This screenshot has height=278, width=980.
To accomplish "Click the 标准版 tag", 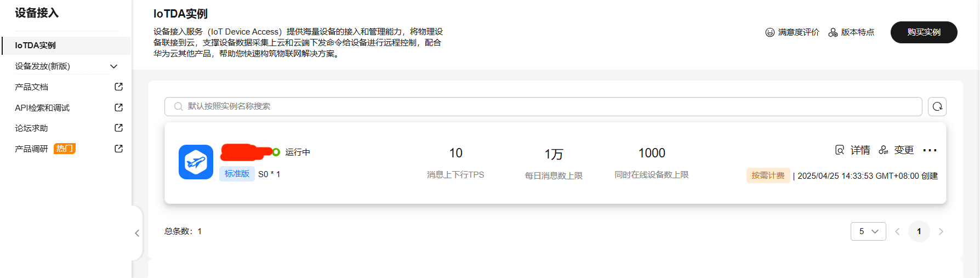I will click(237, 174).
